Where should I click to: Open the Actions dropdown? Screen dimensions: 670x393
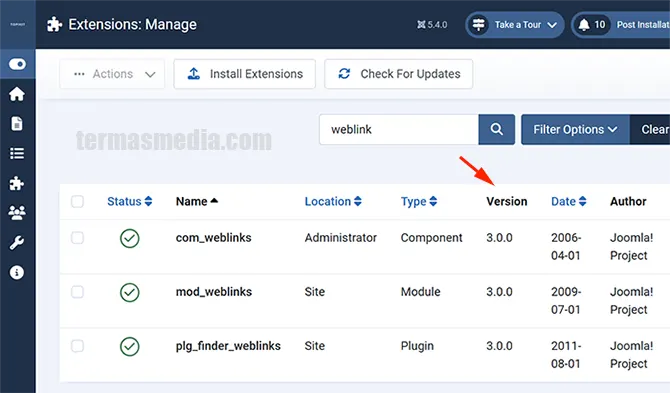pyautogui.click(x=112, y=74)
